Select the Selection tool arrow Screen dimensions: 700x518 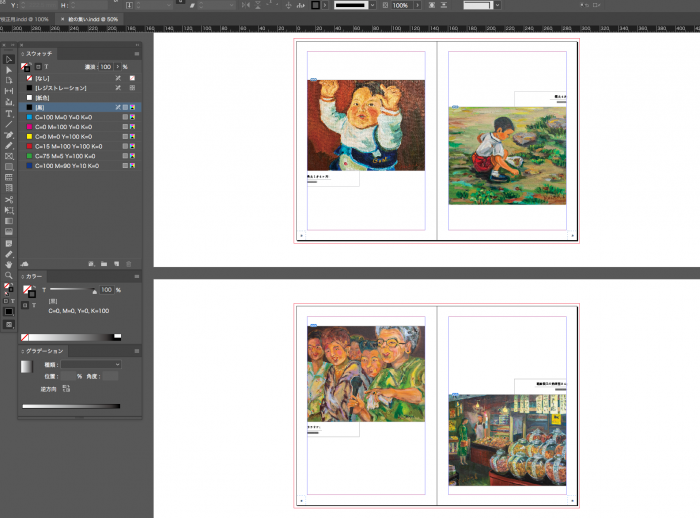point(8,59)
